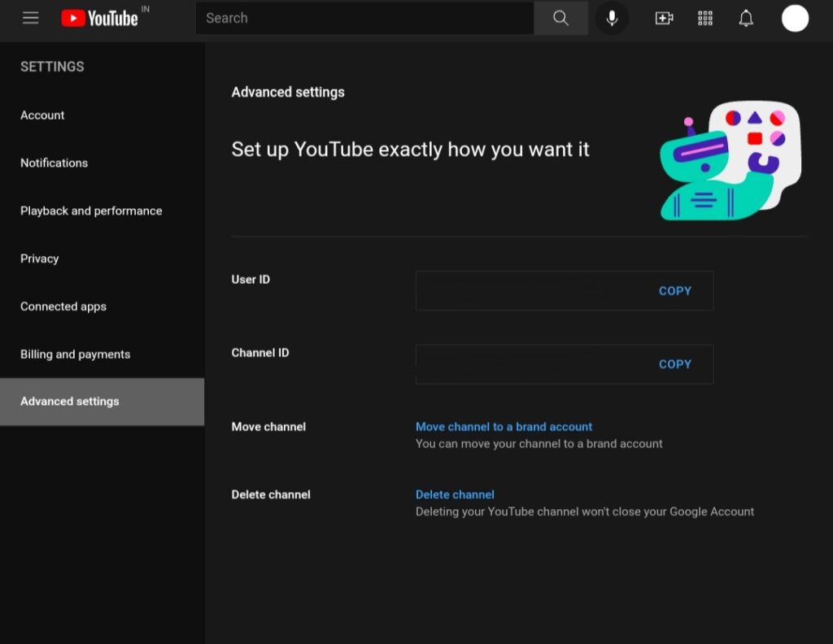Screen dimensions: 833x644
Task: Click 'Set up YouTube exactly how you want it'
Action: click(410, 150)
